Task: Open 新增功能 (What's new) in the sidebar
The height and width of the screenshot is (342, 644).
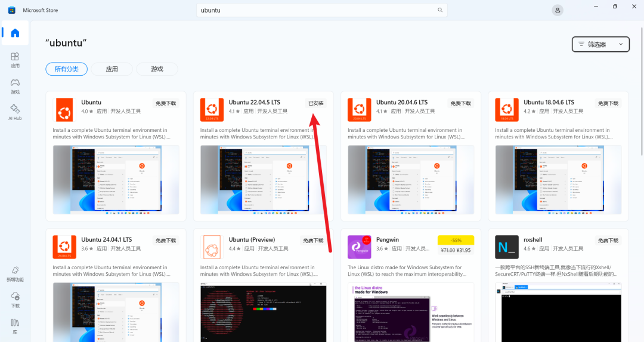Action: click(15, 274)
